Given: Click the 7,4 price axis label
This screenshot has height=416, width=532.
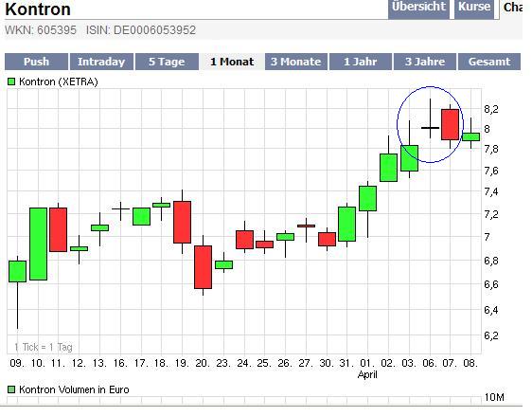Looking at the screenshot, I should click(x=491, y=191).
